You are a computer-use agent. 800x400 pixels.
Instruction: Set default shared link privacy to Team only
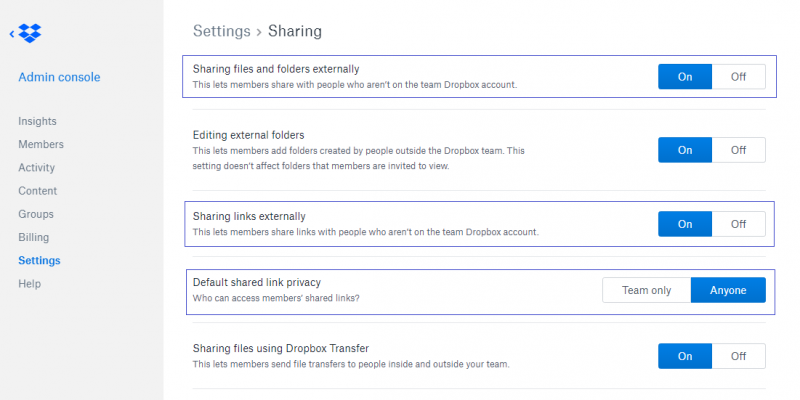point(646,290)
